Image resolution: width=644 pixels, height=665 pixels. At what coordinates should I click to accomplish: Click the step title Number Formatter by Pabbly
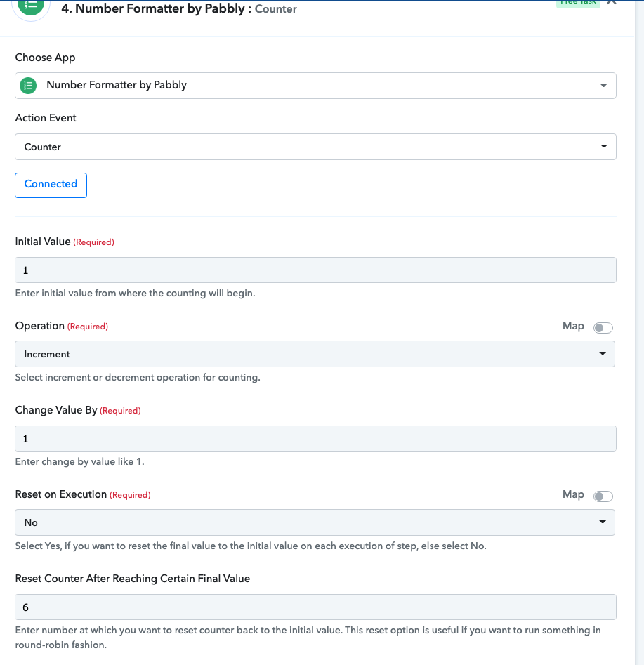click(x=153, y=8)
